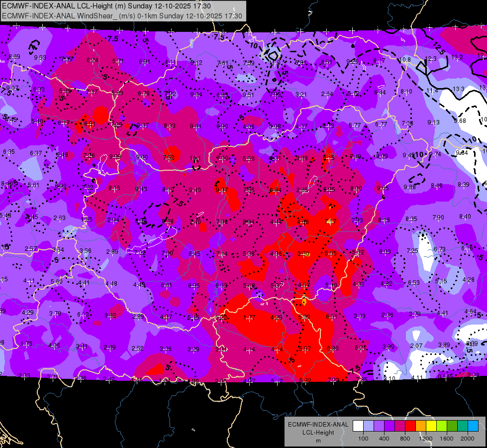Click the wind shear value 3.03
The width and height of the screenshot is (487, 448).
(x=359, y=316)
